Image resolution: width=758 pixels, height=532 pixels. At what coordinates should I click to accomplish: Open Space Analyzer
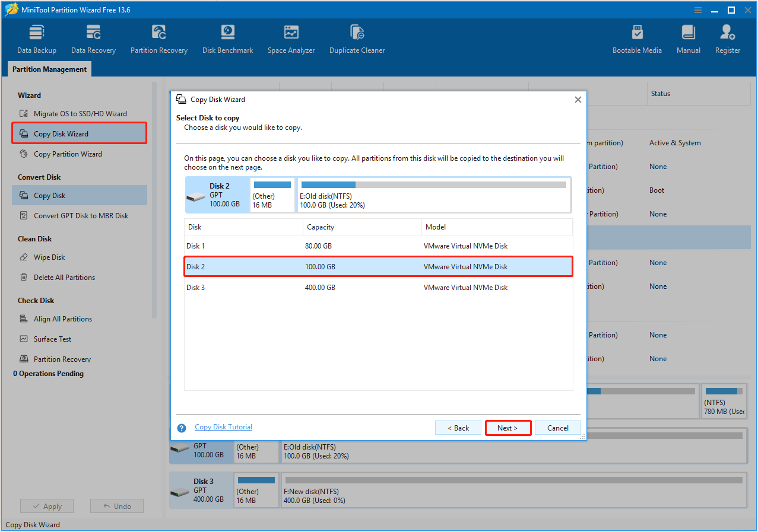(291, 39)
